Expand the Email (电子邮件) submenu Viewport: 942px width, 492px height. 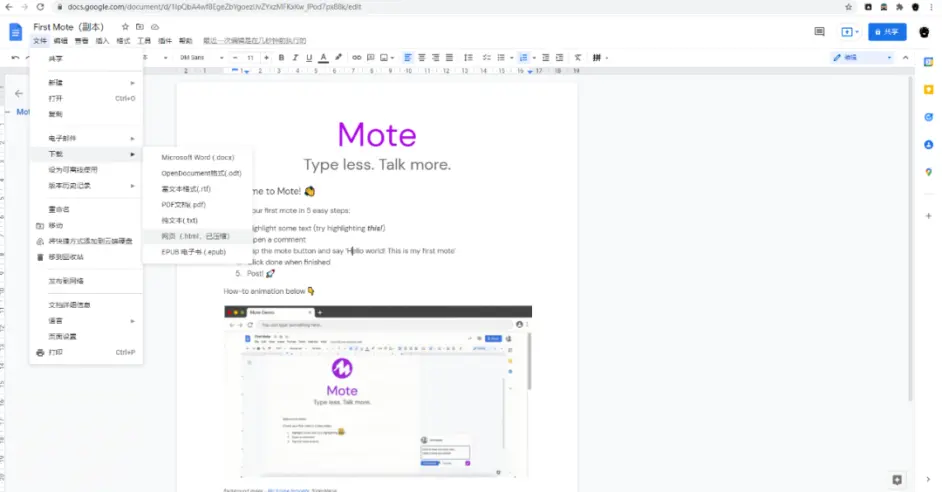[86, 138]
